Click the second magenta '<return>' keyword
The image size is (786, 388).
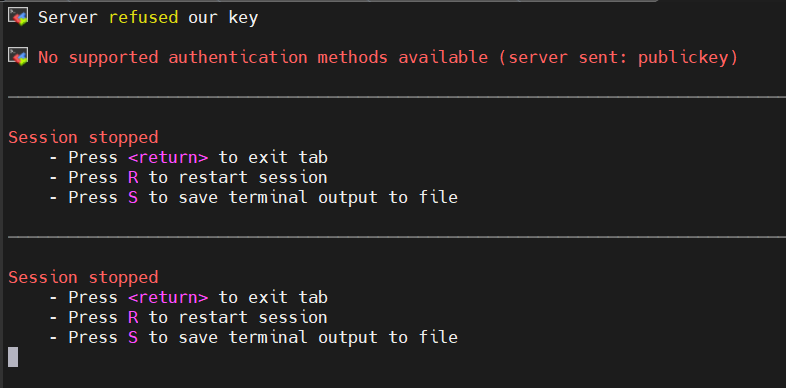click(168, 297)
